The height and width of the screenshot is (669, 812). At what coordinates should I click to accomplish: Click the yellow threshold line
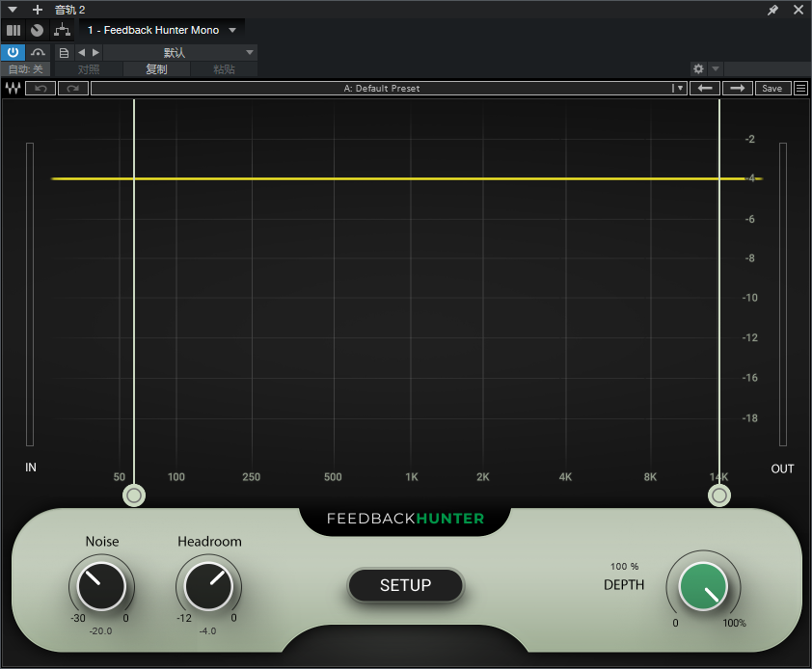(407, 178)
